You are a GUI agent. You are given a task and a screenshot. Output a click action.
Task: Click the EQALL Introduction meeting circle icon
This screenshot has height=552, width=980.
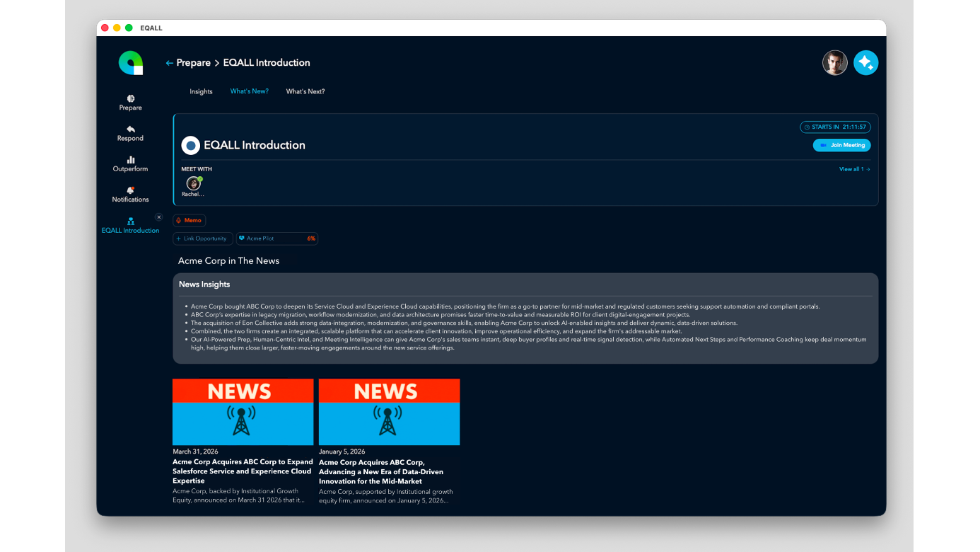(x=191, y=146)
